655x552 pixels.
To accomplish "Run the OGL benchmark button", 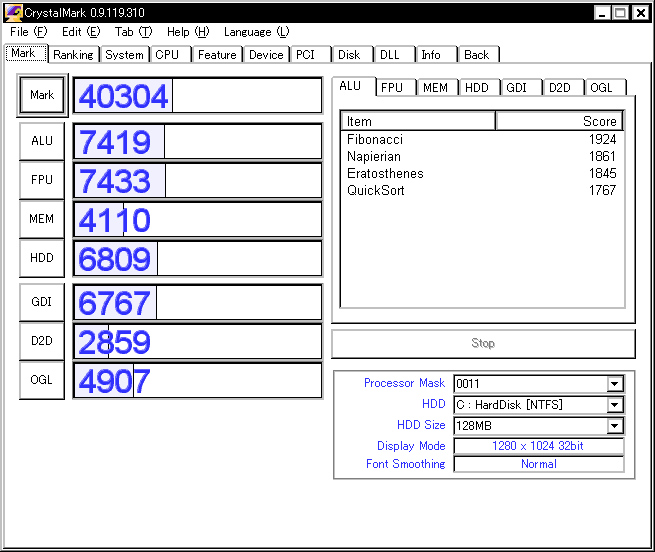I will [x=42, y=380].
